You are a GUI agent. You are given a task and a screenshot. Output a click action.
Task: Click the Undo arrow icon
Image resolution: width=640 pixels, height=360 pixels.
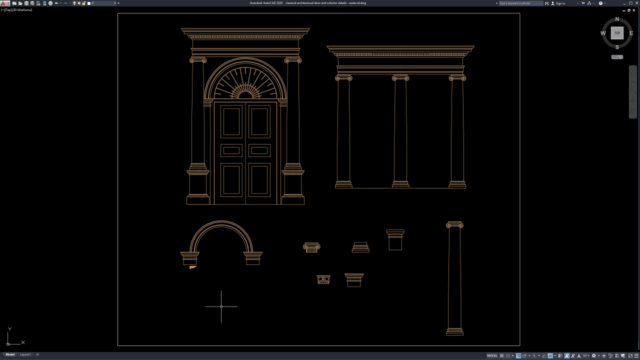click(x=57, y=3)
